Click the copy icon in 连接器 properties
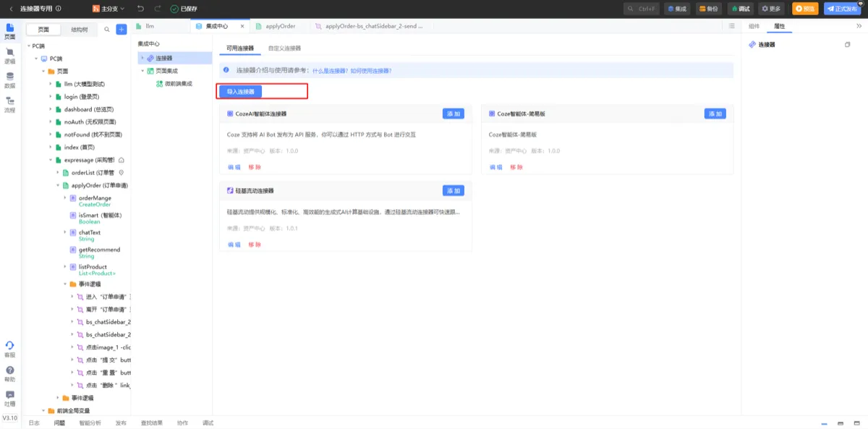Viewport: 868px width, 429px height. coord(848,45)
